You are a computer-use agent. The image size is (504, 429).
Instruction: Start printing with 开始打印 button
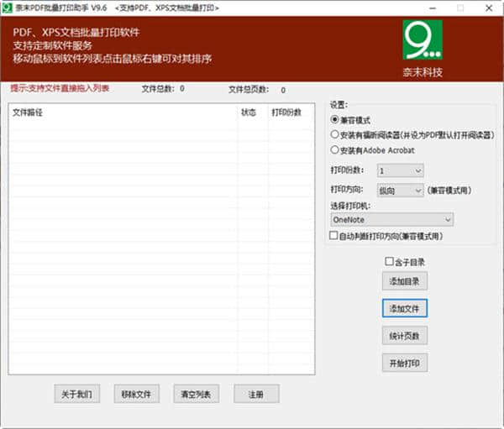point(405,364)
